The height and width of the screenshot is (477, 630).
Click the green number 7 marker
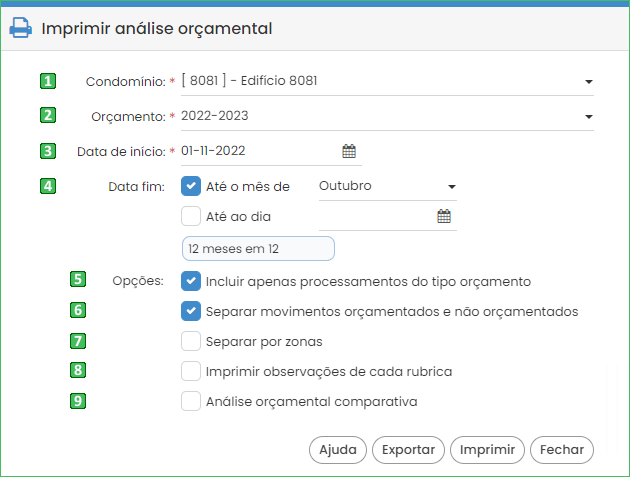click(78, 341)
